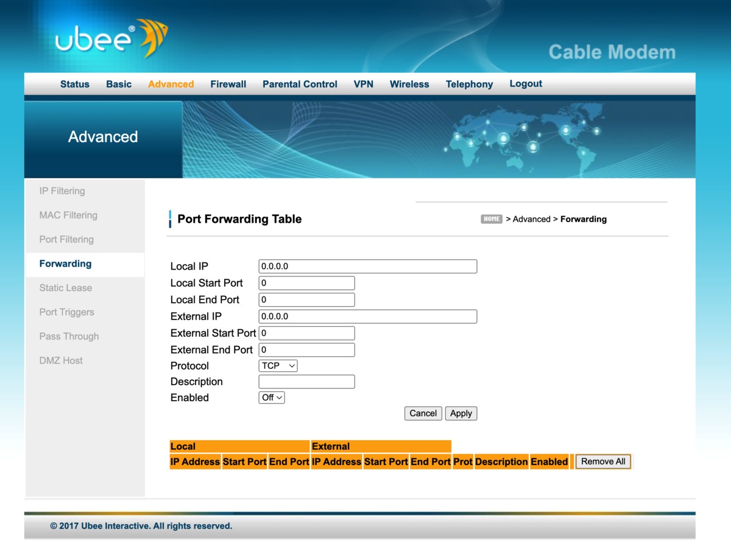Select Telephony from the navigation bar
This screenshot has height=560, width=731.
click(469, 84)
